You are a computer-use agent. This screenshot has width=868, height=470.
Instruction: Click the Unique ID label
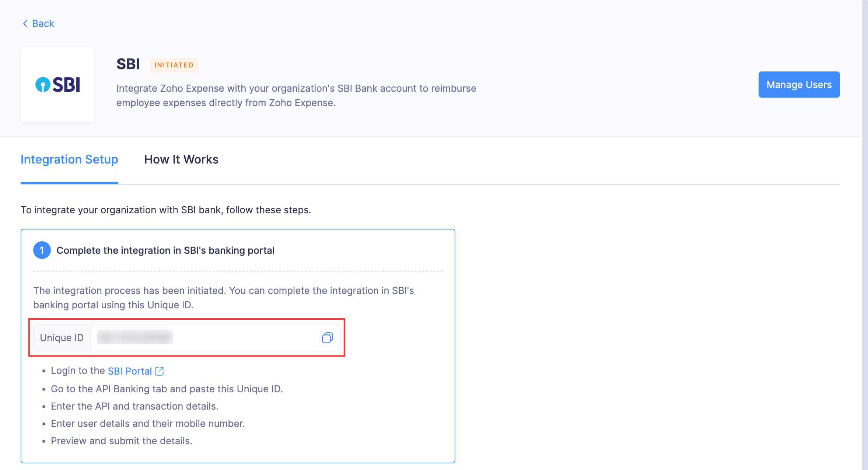pos(62,338)
